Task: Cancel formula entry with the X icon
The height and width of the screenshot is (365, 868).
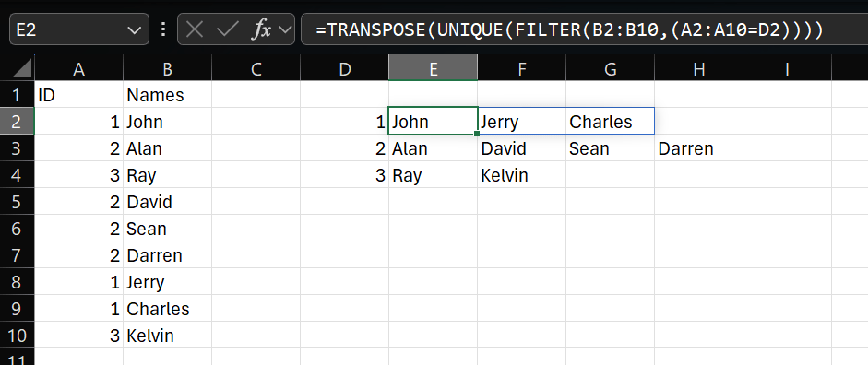Action: tap(195, 29)
